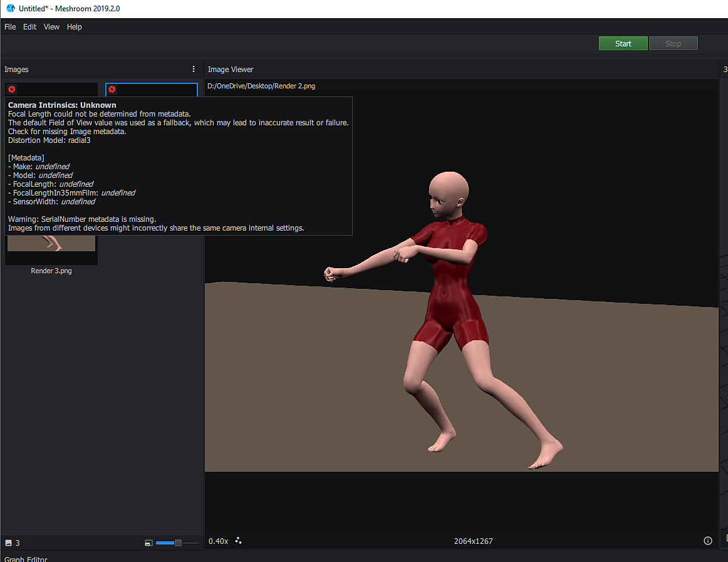Open the Edit menu

click(29, 26)
